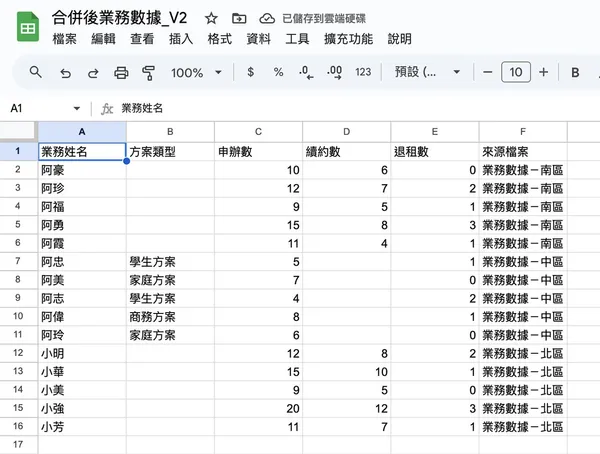Open the name box dropdown arrow
This screenshot has height=454, width=600.
point(77,108)
